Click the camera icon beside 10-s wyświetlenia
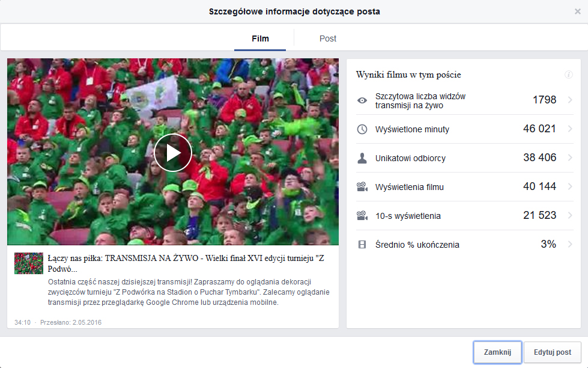Viewport: 588px width, 368px height. click(x=362, y=216)
